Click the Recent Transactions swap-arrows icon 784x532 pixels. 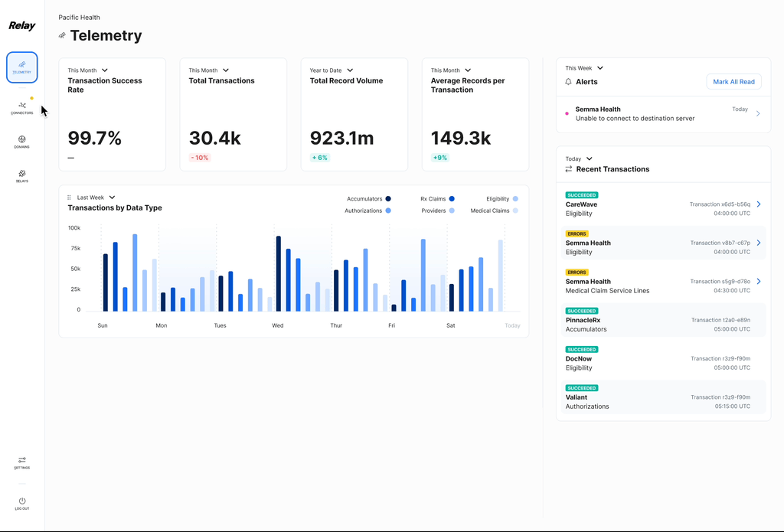(x=569, y=169)
